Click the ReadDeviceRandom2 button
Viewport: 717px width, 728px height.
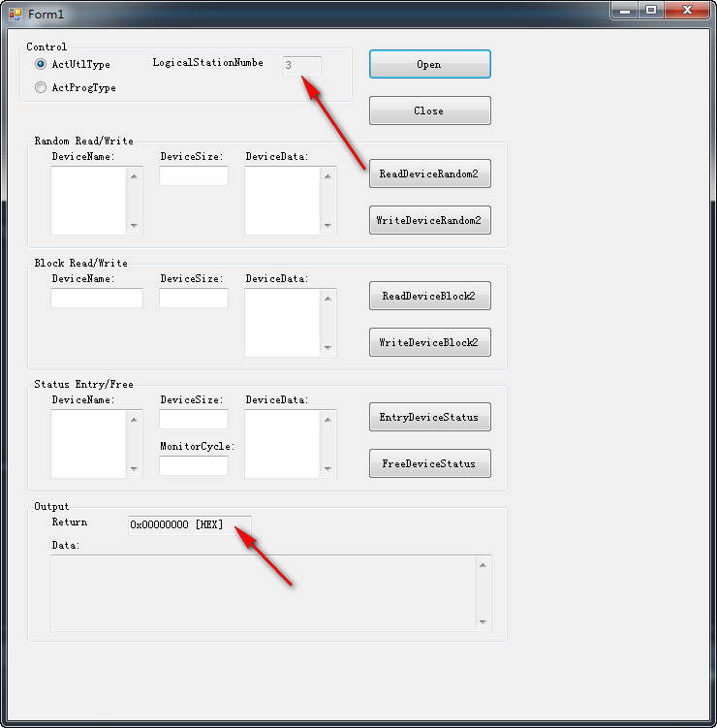pyautogui.click(x=429, y=174)
